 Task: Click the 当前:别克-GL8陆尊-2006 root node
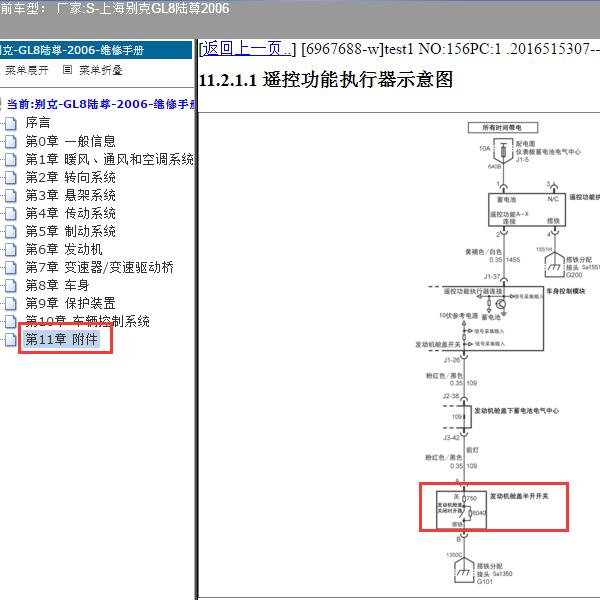point(100,104)
